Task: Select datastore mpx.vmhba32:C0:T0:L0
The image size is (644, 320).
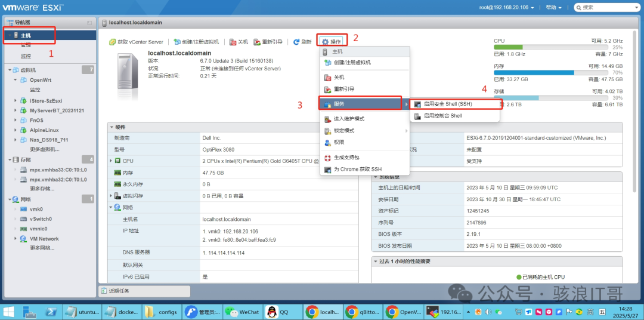Action: (58, 180)
